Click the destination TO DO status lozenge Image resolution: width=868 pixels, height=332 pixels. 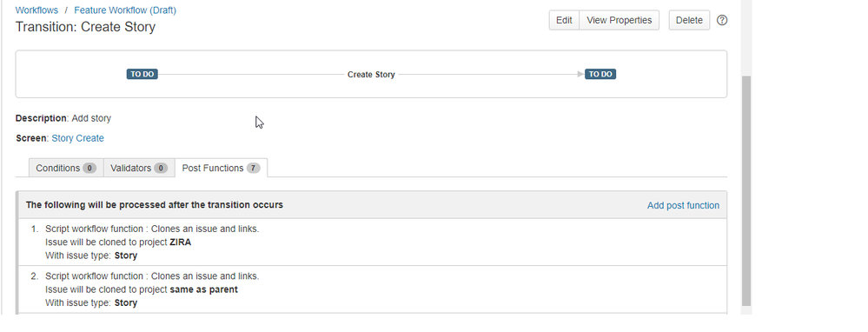(600, 74)
